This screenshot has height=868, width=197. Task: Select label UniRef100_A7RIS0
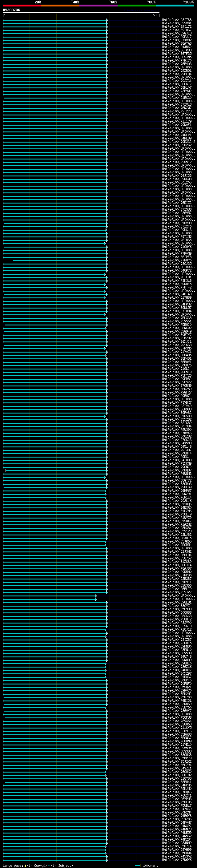177,61
